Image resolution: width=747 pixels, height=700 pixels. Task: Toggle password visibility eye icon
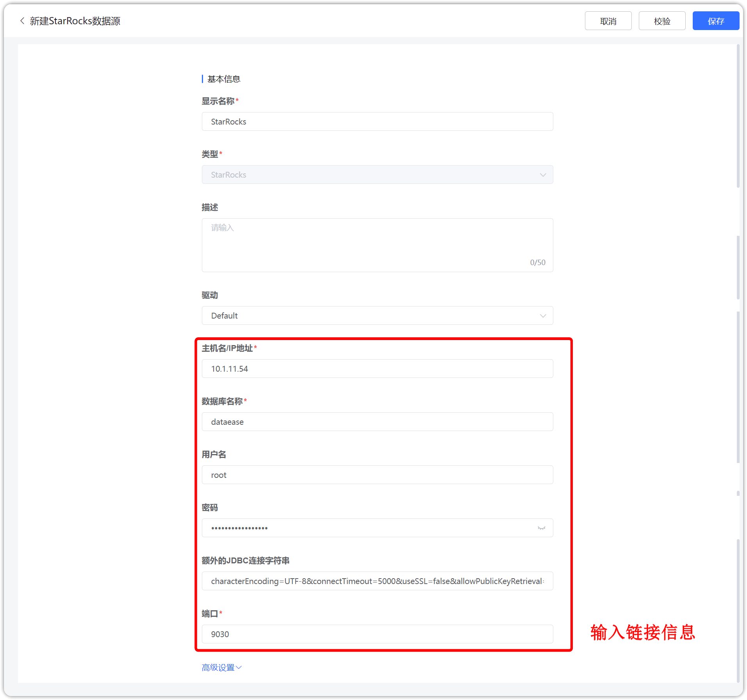point(541,528)
